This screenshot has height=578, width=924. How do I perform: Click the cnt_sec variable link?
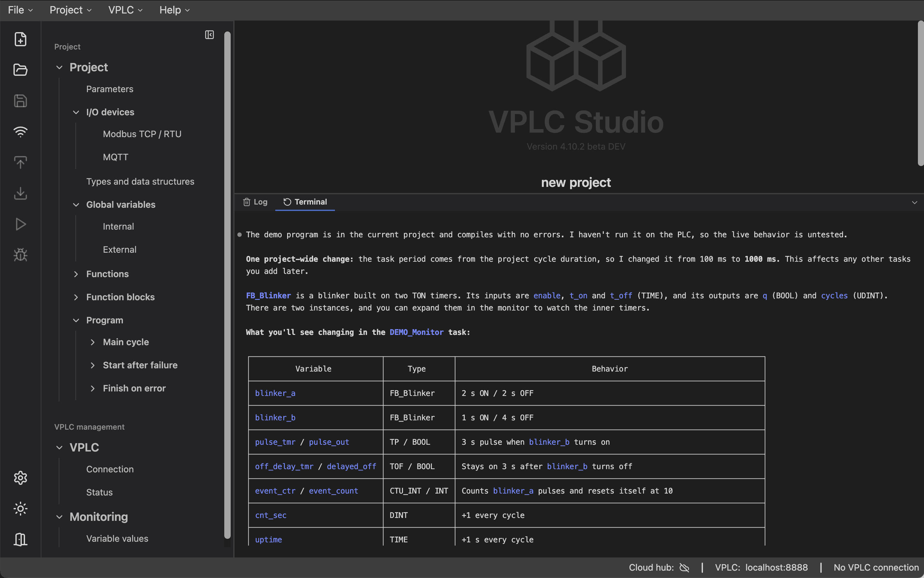point(271,515)
